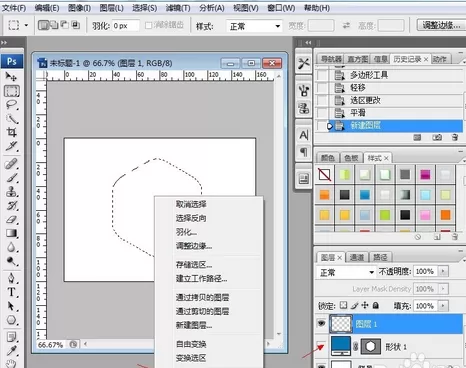This screenshot has width=466, height=368.
Task: Click the 形状 1 layer color thumbnail
Action: [341, 346]
